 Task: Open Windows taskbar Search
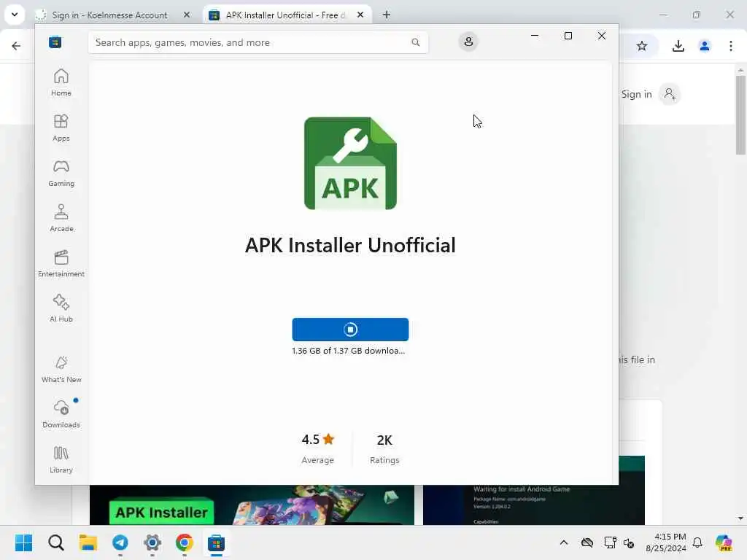click(55, 542)
